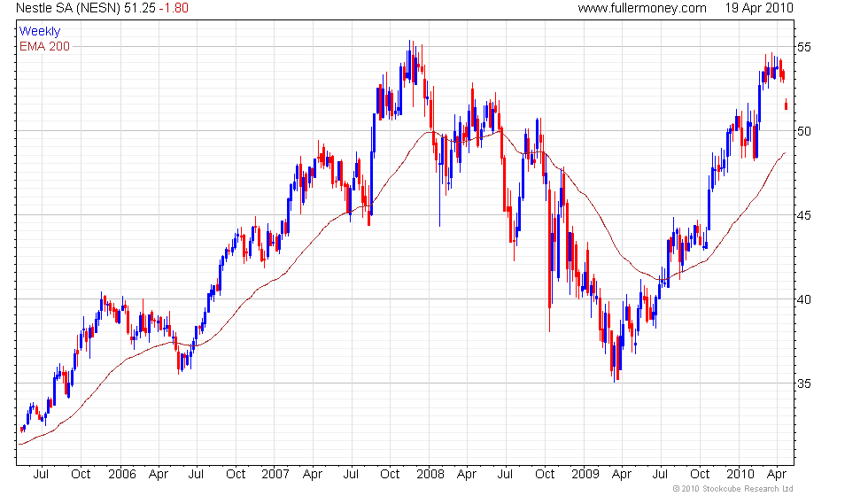The image size is (868, 496).
Task: Click the x-axis year label '2009'
Action: 585,474
